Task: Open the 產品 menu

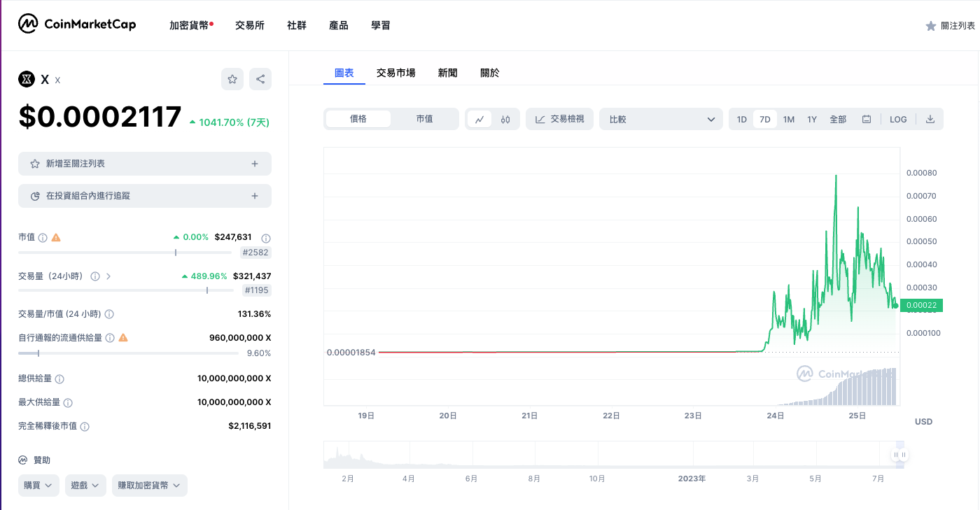Action: coord(339,25)
